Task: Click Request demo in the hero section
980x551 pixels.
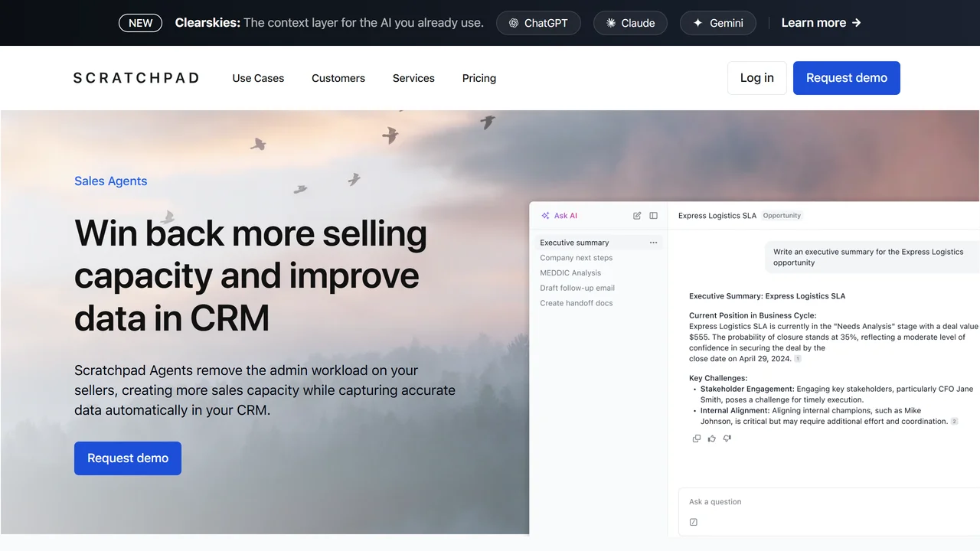Action: [128, 458]
